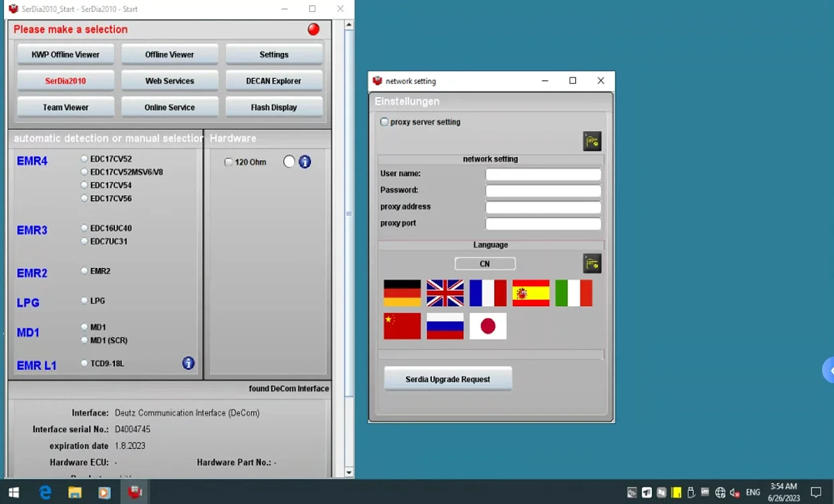Select the TCD9-18L radio button
This screenshot has height=504, width=834.
coord(84,363)
